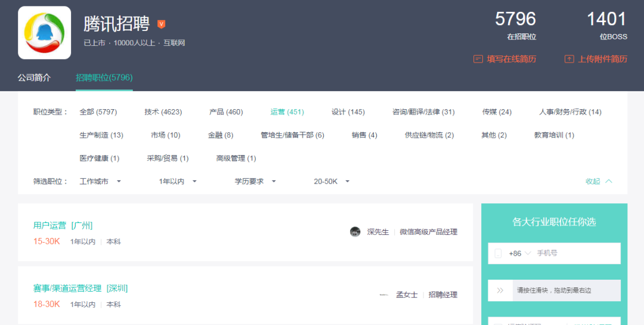This screenshot has width=644, height=325.
Task: Filter by 其他 (2)
Action: coord(494,135)
